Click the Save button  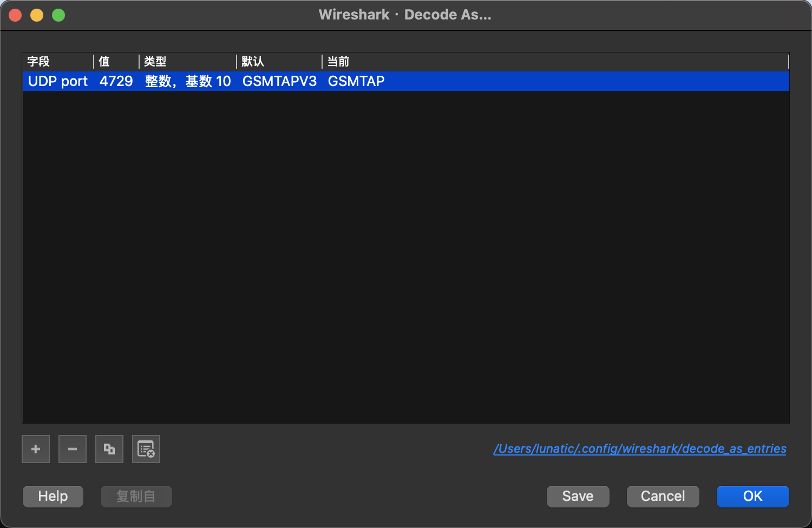(578, 496)
